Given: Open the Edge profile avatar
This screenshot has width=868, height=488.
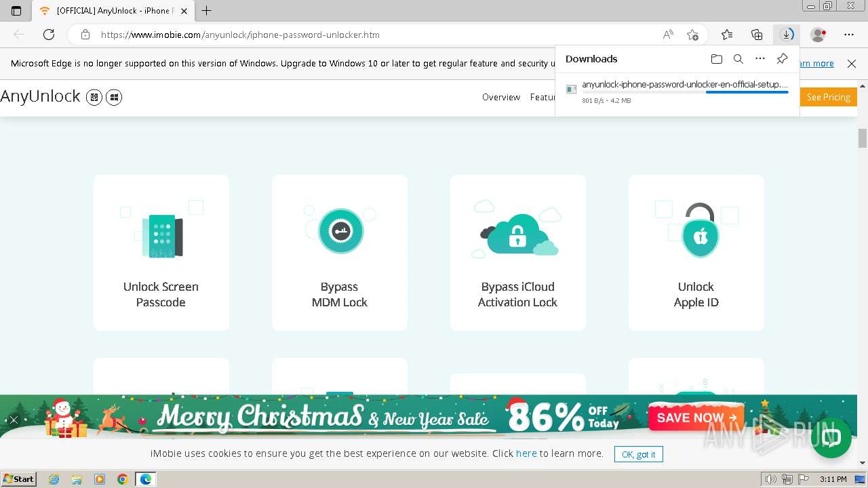Looking at the screenshot, I should [818, 35].
